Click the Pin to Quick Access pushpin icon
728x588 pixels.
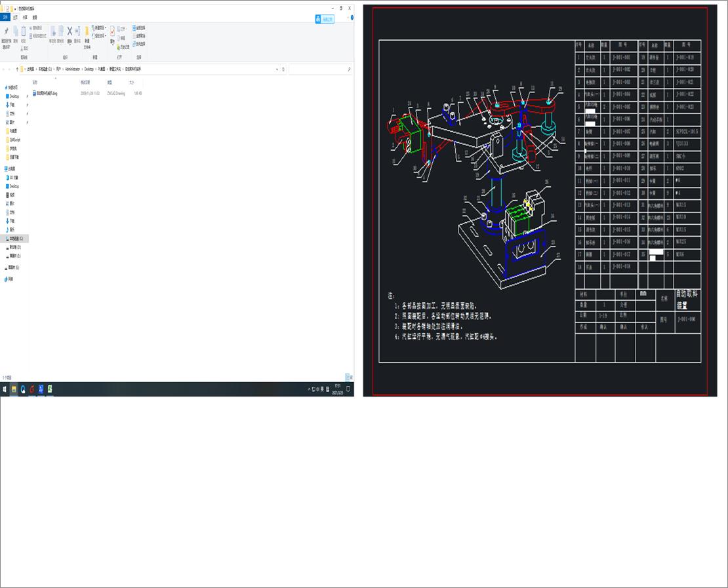(x=7, y=31)
